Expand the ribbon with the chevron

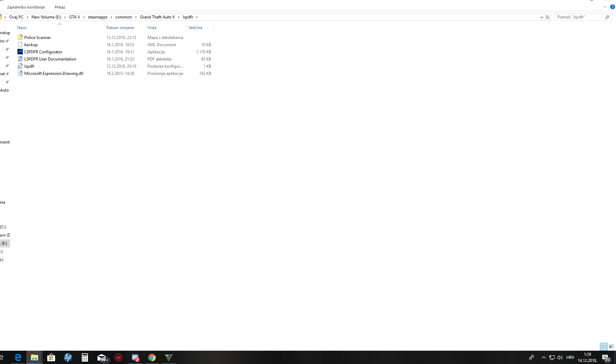pos(605,7)
